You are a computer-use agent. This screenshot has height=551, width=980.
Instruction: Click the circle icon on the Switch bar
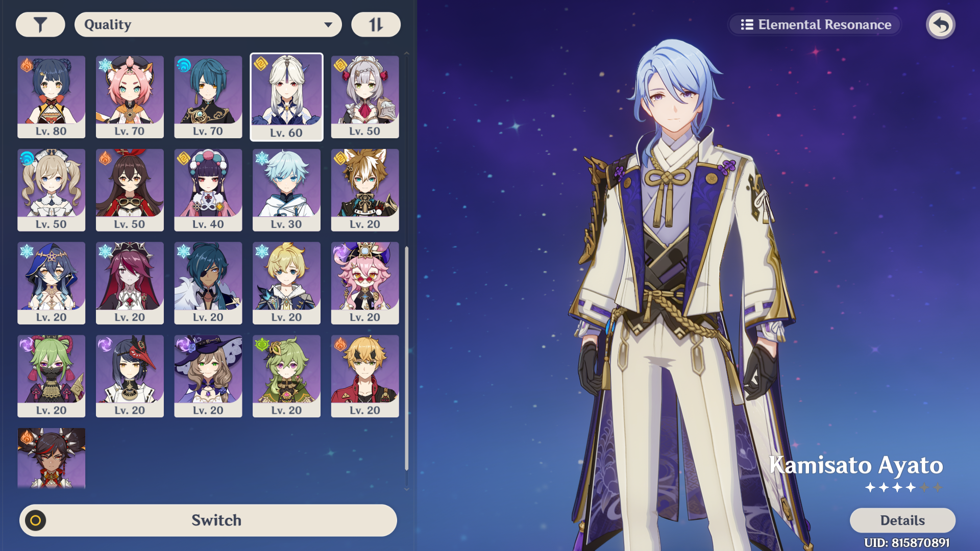[x=36, y=520]
